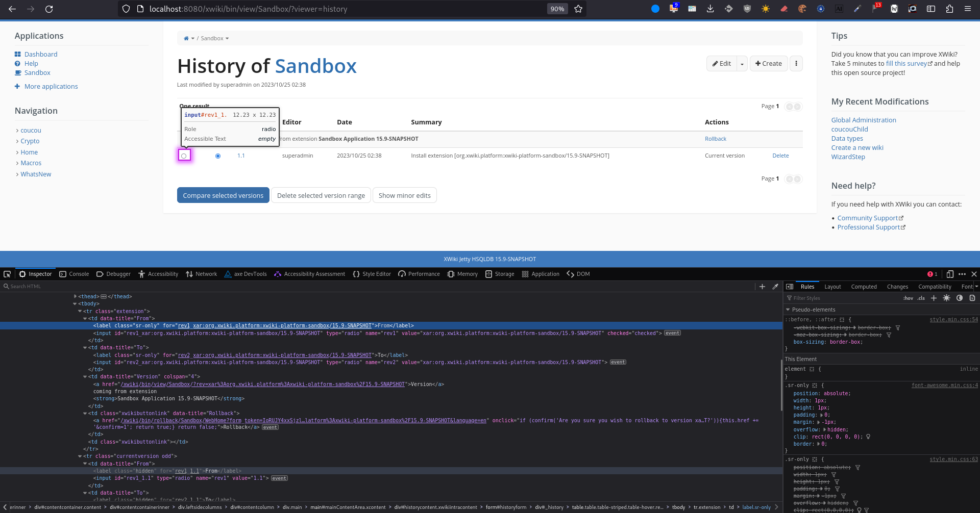Select the To radio for version 1.1
The height and width of the screenshot is (513, 980).
[218, 156]
